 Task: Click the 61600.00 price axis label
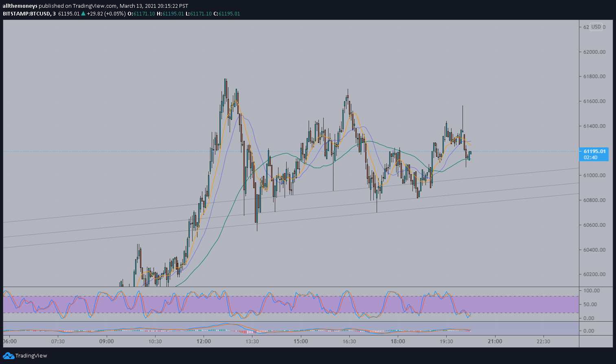(594, 101)
